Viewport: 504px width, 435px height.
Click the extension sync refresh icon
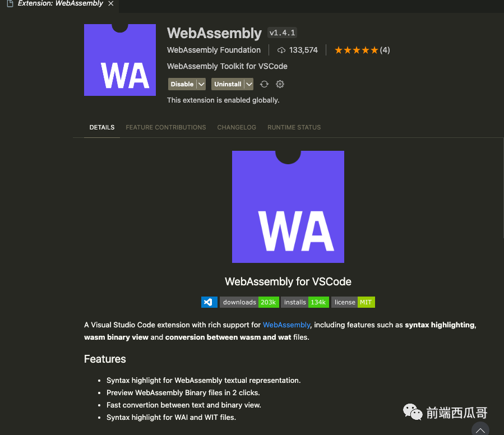[264, 84]
